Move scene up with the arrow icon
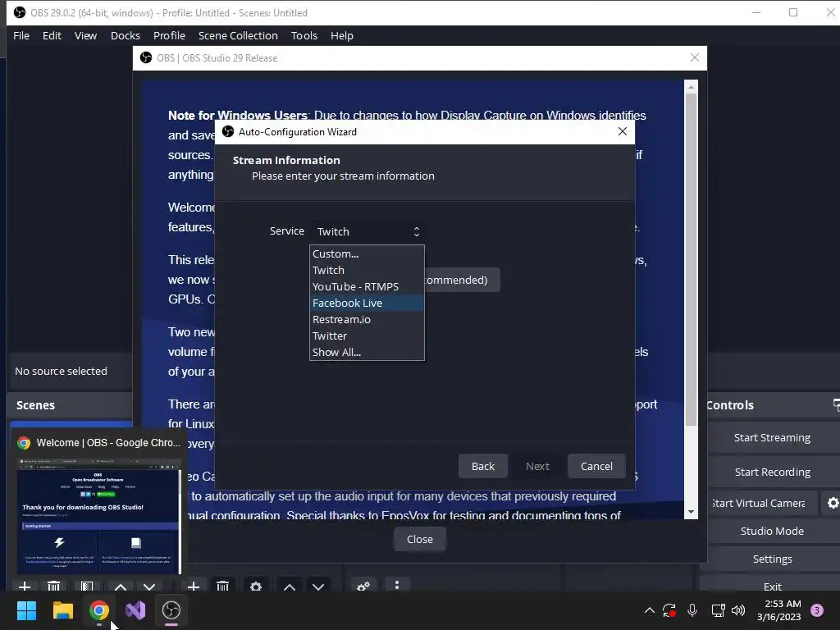Screen dimensions: 840x630 121,586
